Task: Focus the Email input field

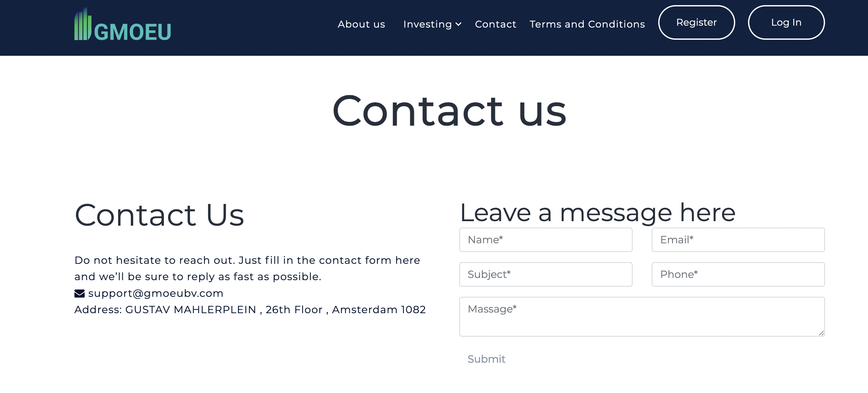Action: click(738, 240)
